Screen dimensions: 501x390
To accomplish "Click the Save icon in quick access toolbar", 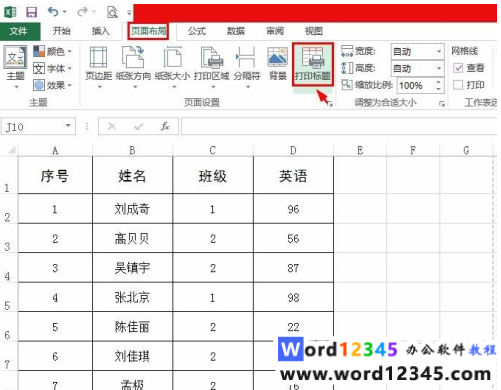I will coord(32,12).
